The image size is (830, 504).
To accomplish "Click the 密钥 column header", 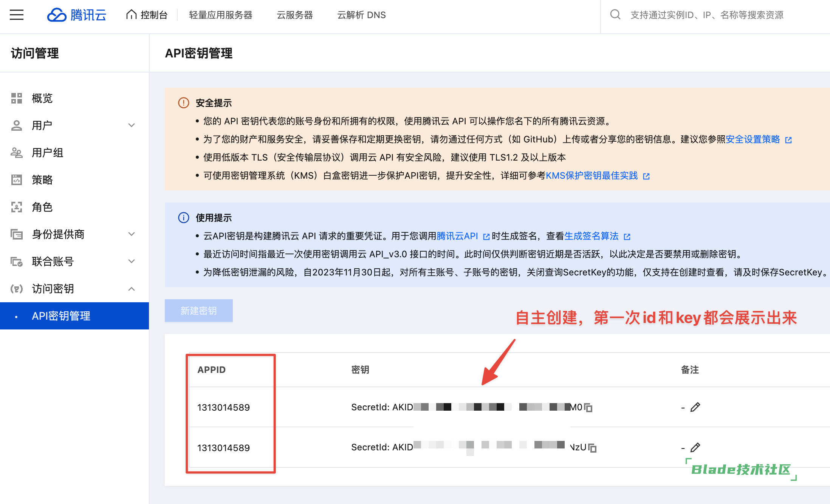I will pyautogui.click(x=360, y=369).
